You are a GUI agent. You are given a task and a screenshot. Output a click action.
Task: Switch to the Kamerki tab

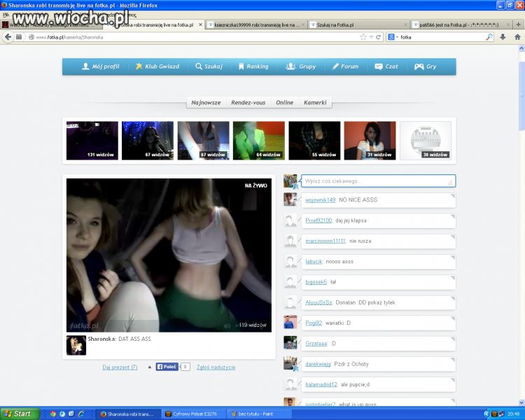coord(315,102)
